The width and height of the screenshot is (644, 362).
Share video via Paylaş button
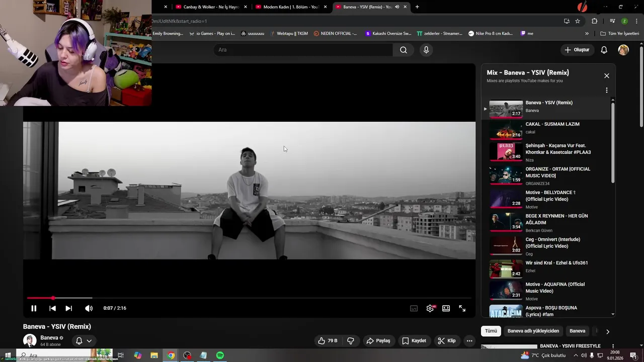point(378,341)
